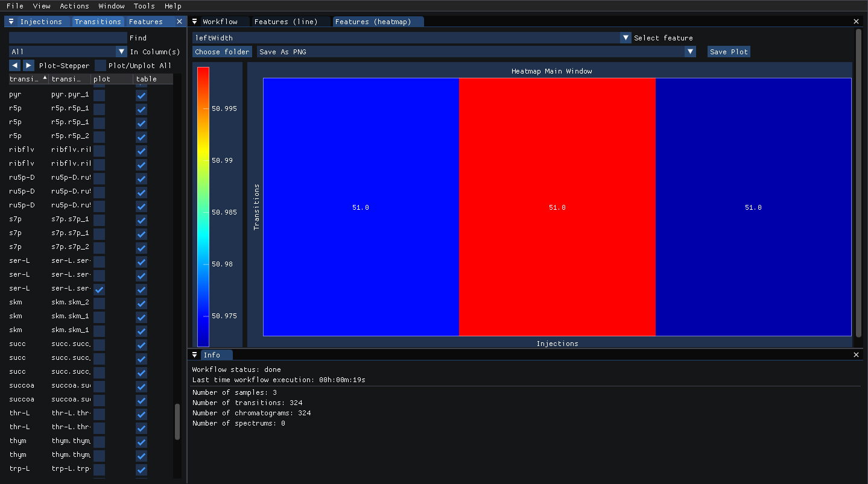Image resolution: width=868 pixels, height=484 pixels.
Task: Click the 'Select feature' label
Action: pos(664,38)
